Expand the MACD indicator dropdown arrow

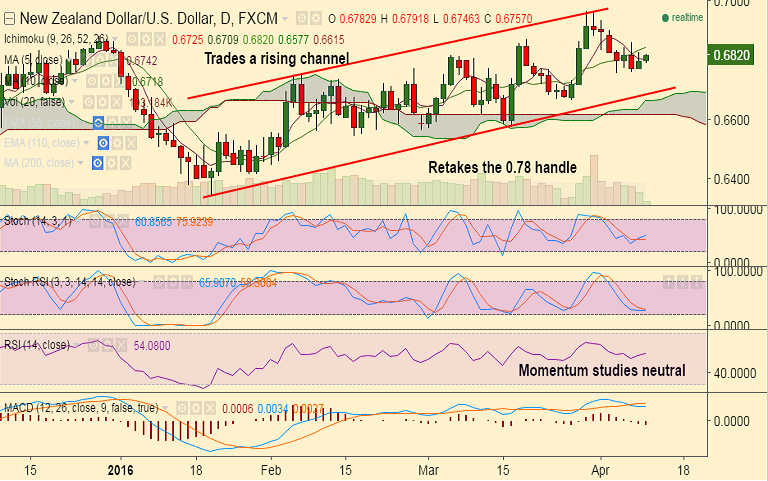point(165,408)
